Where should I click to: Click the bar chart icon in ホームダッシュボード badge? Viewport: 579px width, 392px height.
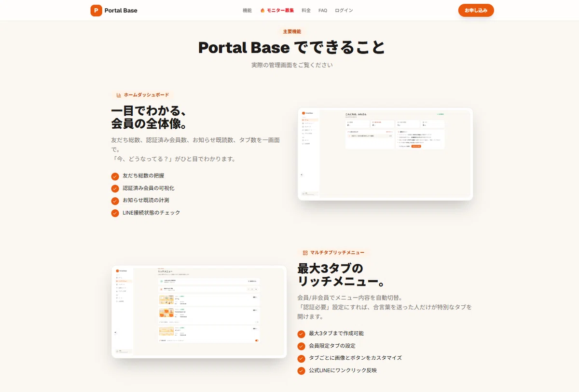119,95
